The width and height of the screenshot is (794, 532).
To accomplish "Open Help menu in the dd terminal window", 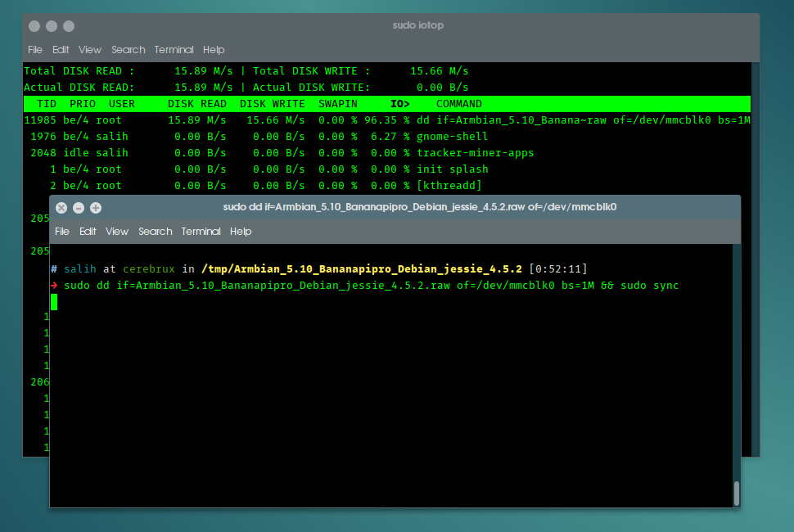I will 241,232.
